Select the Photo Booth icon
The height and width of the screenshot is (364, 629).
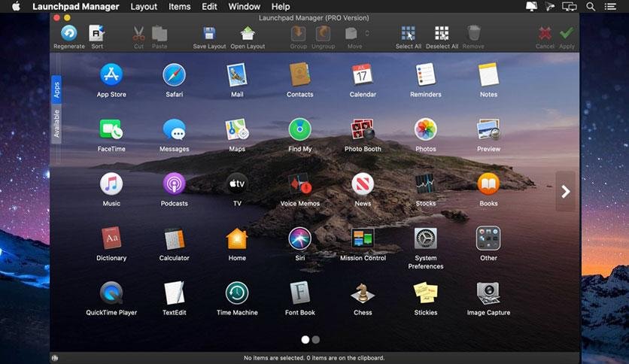coord(363,129)
